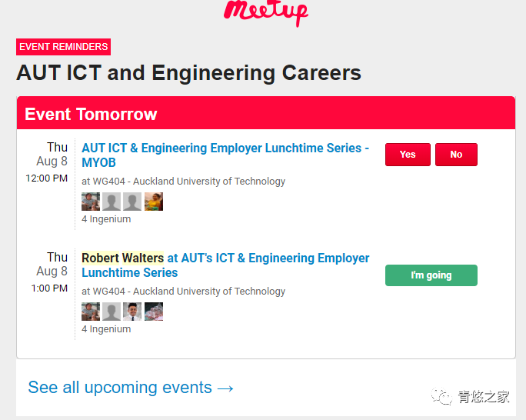Select first attendee photo in MYOB event

[91, 202]
